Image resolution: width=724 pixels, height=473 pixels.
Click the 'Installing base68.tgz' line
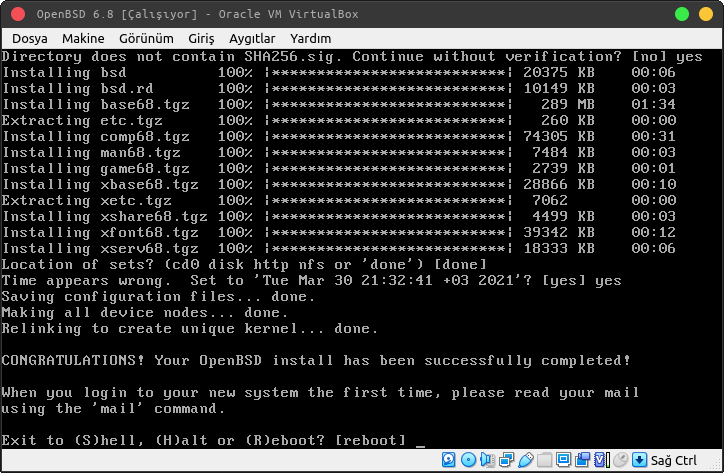point(338,104)
